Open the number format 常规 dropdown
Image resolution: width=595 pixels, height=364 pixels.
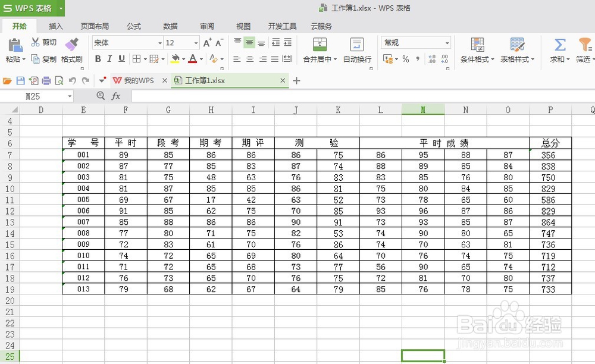(x=447, y=43)
